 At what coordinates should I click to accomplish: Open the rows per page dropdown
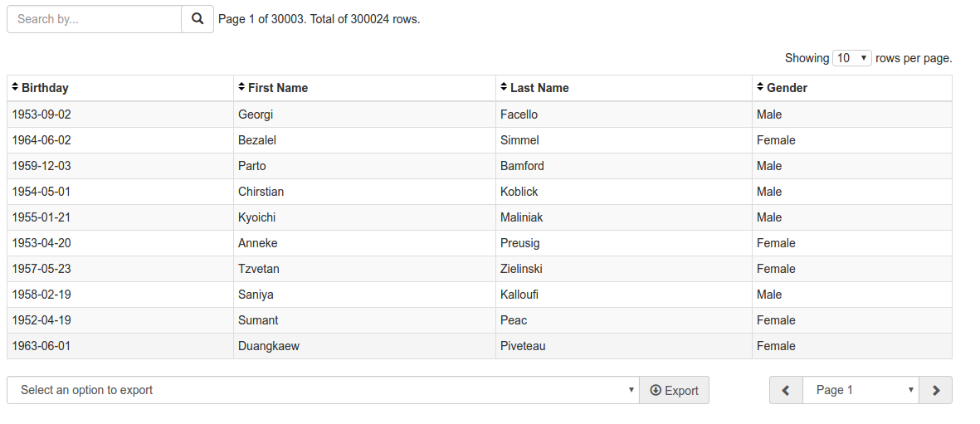point(852,58)
